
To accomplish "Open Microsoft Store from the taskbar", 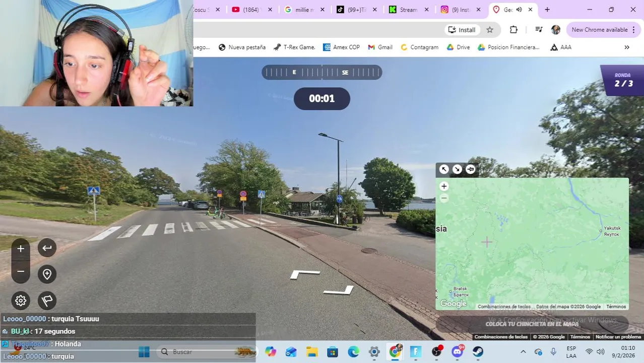I will pyautogui.click(x=333, y=351).
